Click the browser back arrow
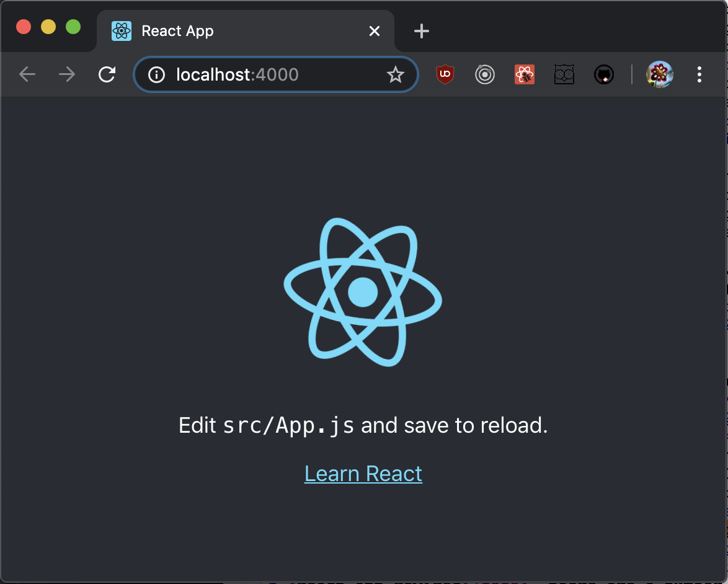The image size is (728, 584). tap(27, 74)
